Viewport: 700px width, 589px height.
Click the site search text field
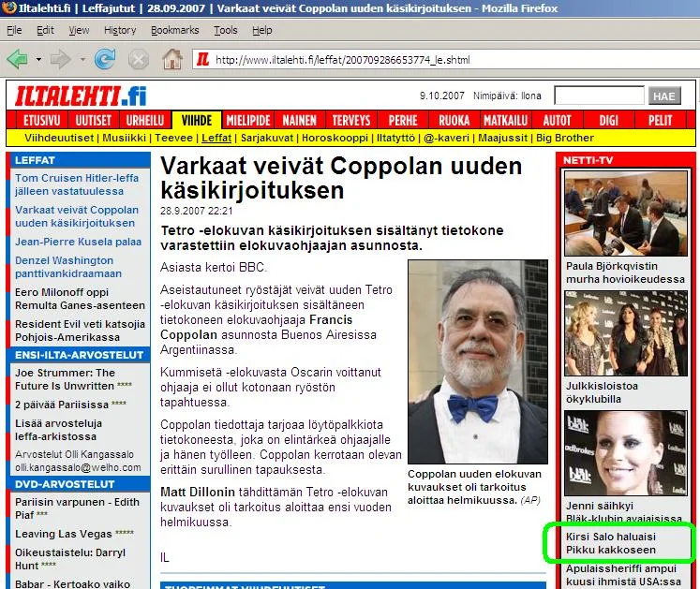598,96
